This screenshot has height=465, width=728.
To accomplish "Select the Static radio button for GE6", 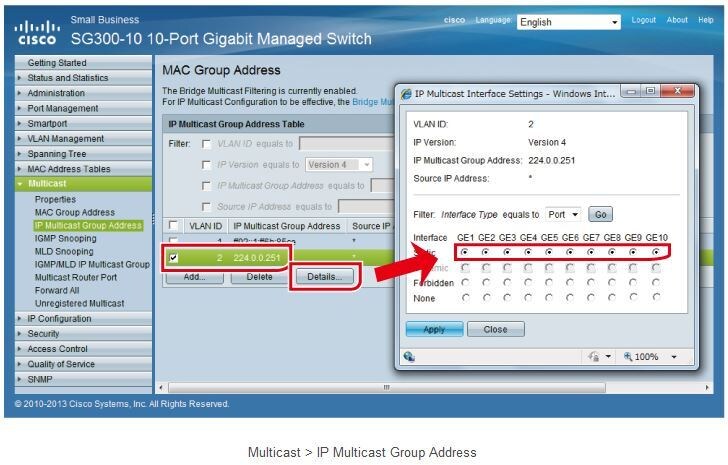I will click(570, 252).
